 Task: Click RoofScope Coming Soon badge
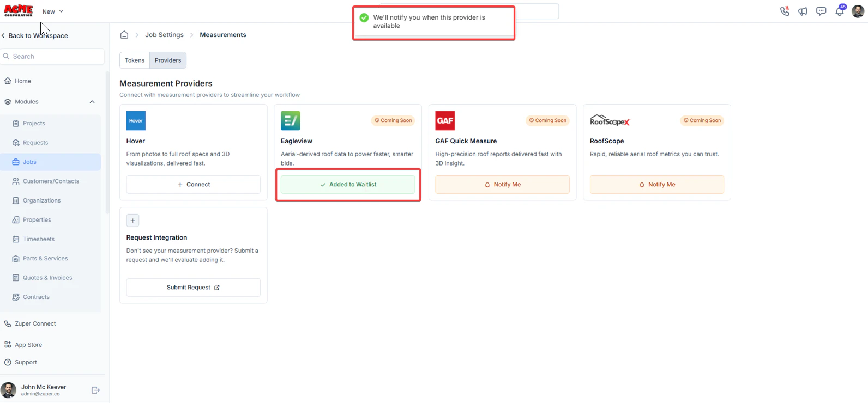pyautogui.click(x=702, y=120)
